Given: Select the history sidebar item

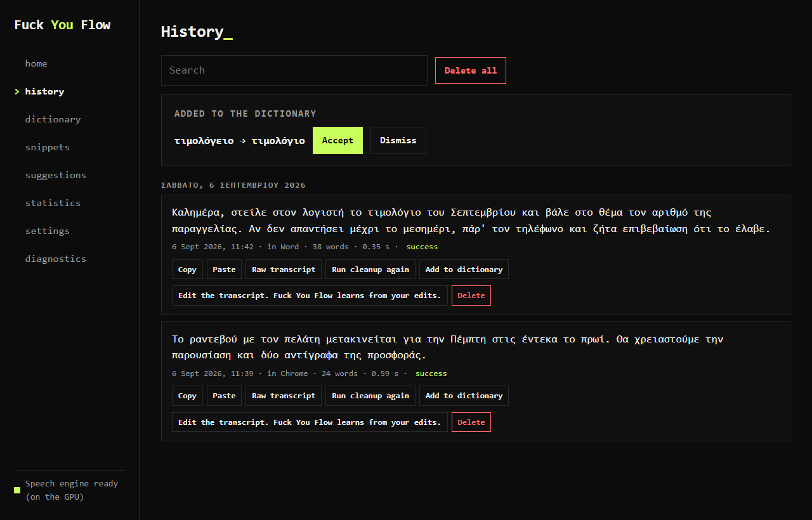Looking at the screenshot, I should click(44, 91).
